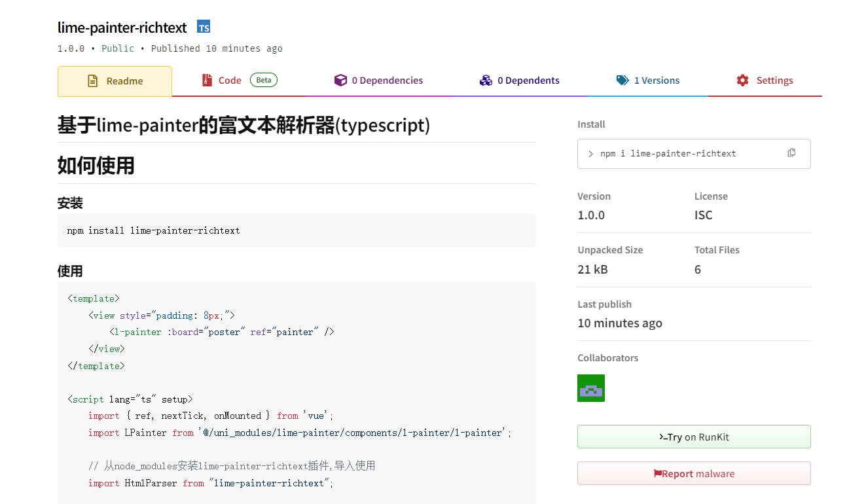Click the Version value 1.0.0 in sidebar
This screenshot has width=866, height=504.
point(591,215)
